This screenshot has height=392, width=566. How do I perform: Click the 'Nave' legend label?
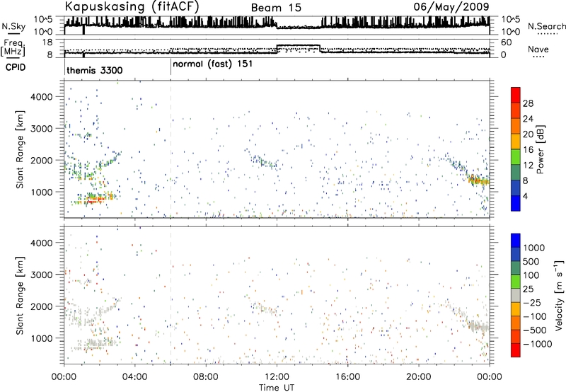click(x=538, y=50)
